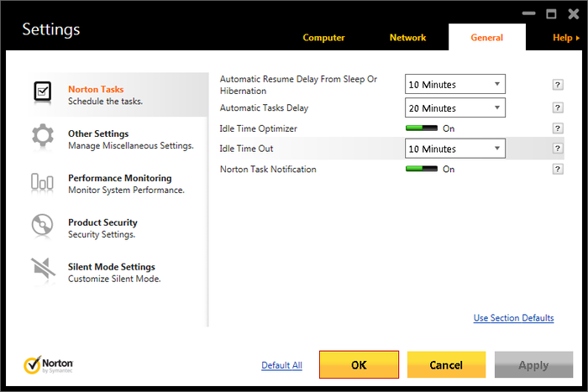This screenshot has height=392, width=588.
Task: Click the Automatic Resume Delay From Sleep label
Action: pos(298,85)
